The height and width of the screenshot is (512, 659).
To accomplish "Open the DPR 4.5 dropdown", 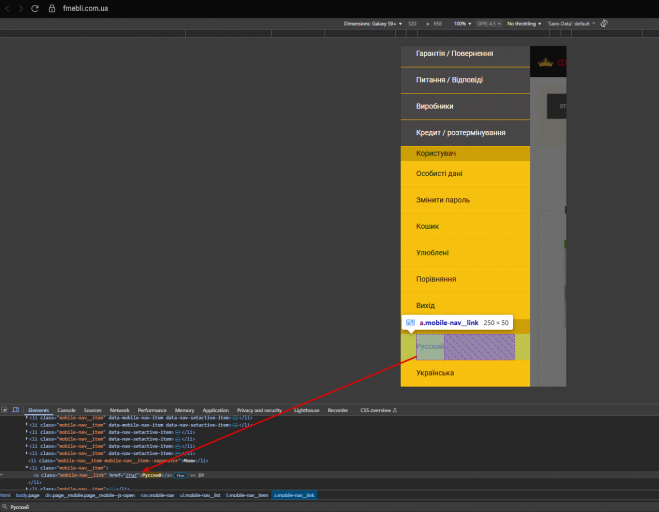I will point(489,24).
